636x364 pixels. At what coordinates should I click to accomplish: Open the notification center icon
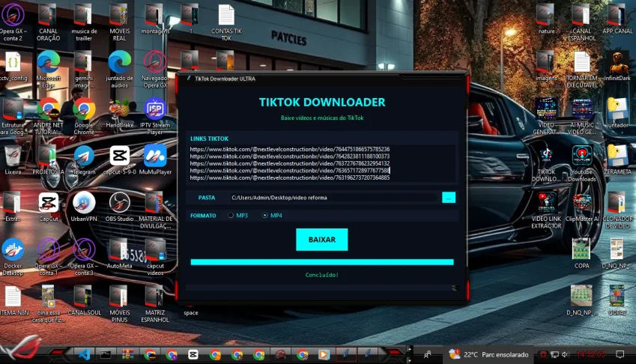coord(620,355)
